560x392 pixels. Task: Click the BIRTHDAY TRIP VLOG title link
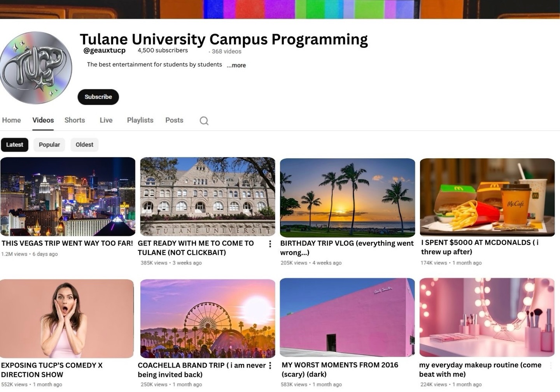pos(346,248)
